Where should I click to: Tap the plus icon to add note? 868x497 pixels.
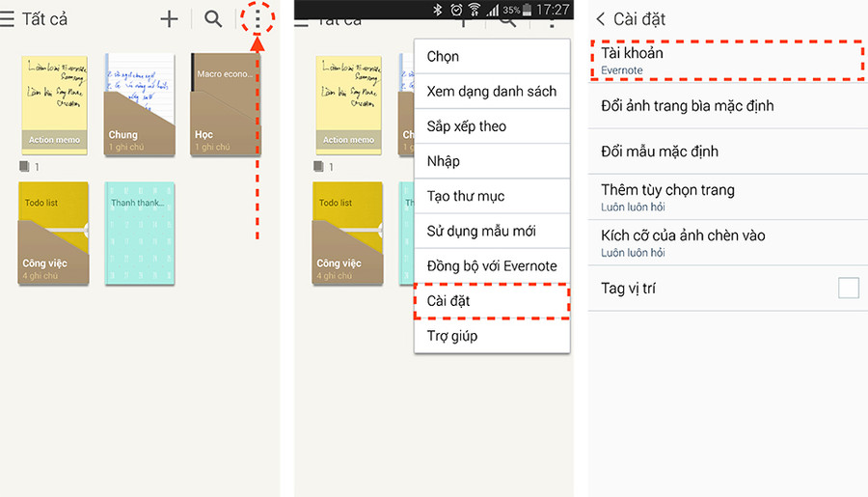pyautogui.click(x=169, y=19)
